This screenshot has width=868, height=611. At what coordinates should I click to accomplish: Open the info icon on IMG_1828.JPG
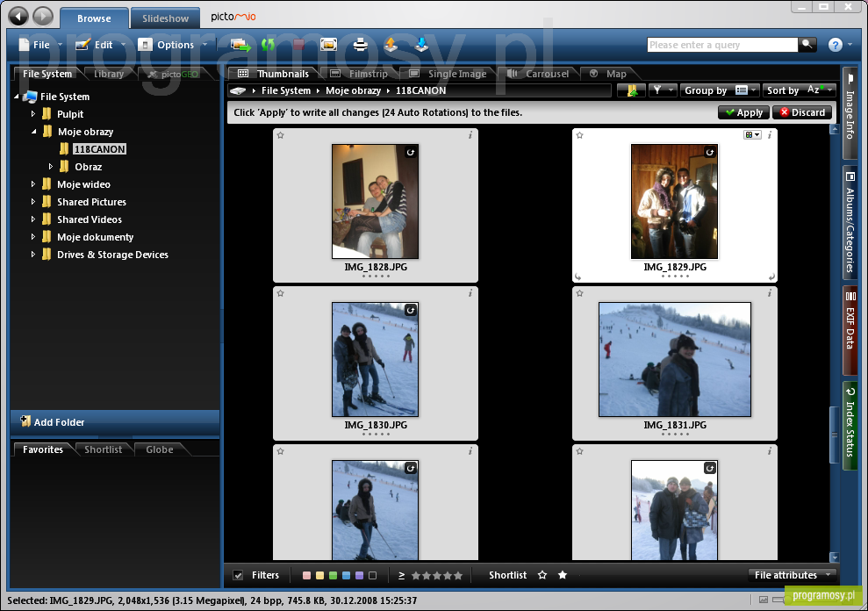tap(470, 135)
